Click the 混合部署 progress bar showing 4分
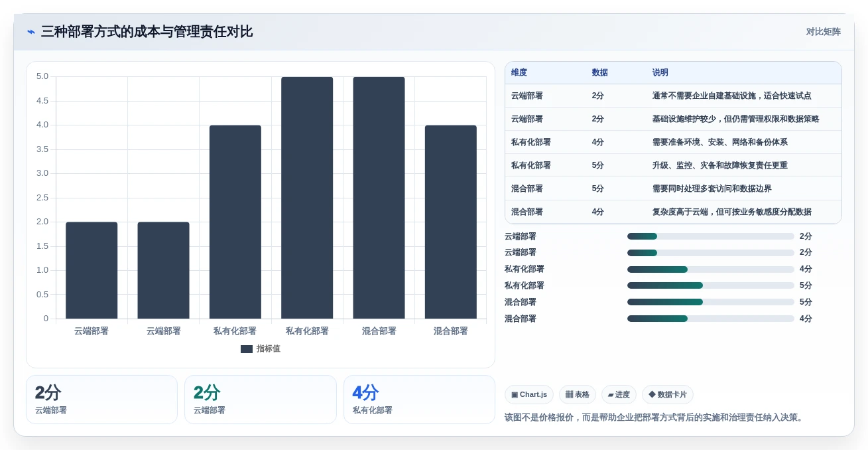The height and width of the screenshot is (450, 868). (711, 319)
